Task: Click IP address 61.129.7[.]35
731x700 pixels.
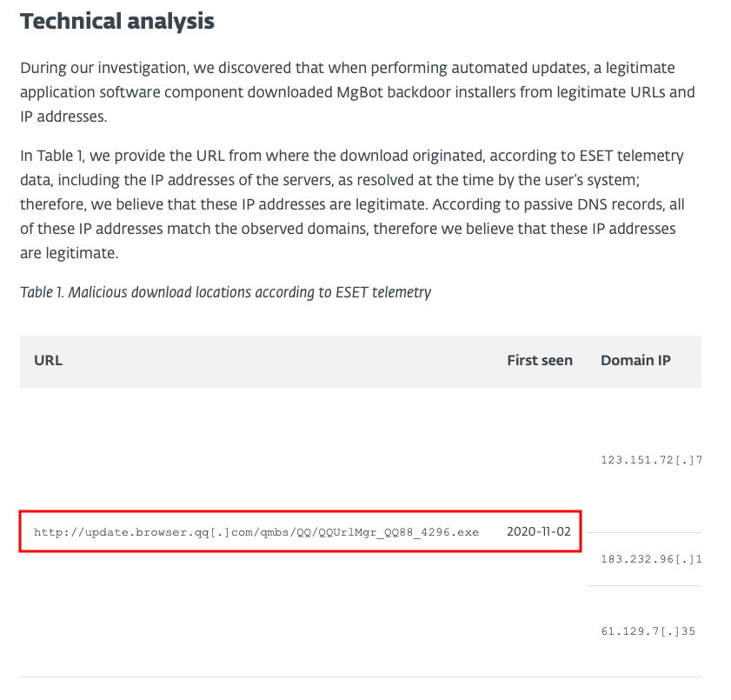Action: click(648, 631)
